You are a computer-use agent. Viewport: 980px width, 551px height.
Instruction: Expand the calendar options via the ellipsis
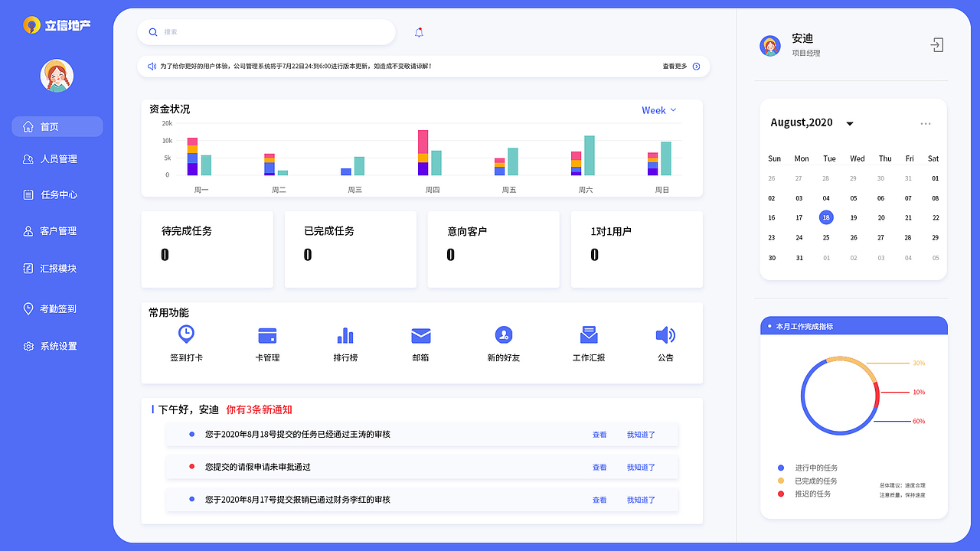pyautogui.click(x=926, y=122)
